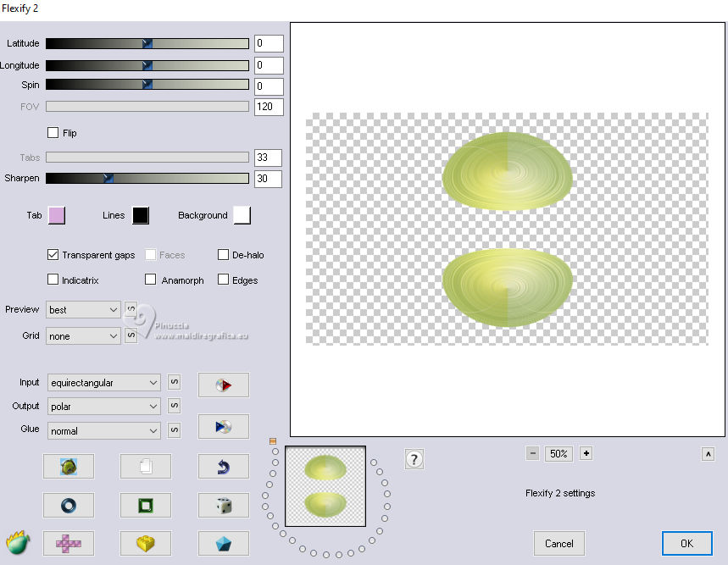Open the Output projection dropdown
Screen dimensions: 728x565
click(104, 407)
